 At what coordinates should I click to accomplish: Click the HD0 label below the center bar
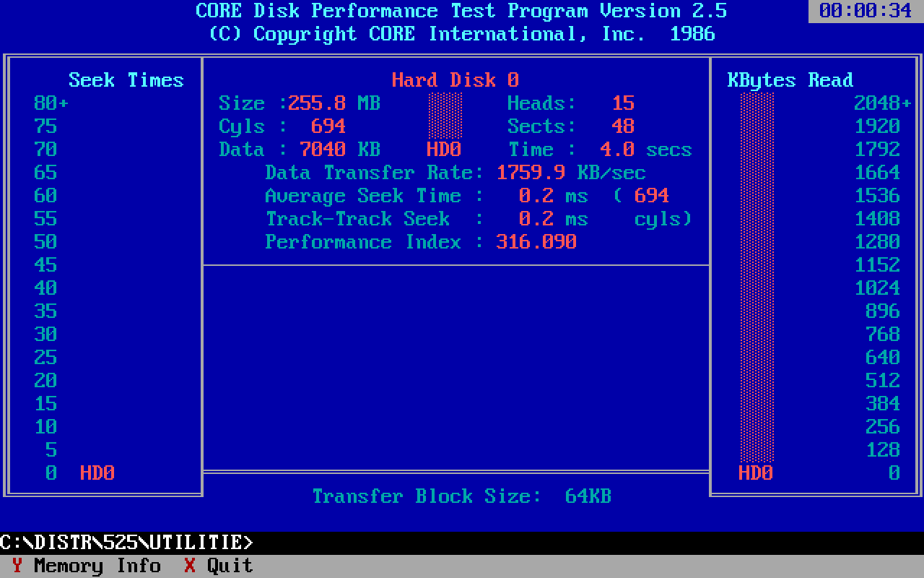coord(444,150)
